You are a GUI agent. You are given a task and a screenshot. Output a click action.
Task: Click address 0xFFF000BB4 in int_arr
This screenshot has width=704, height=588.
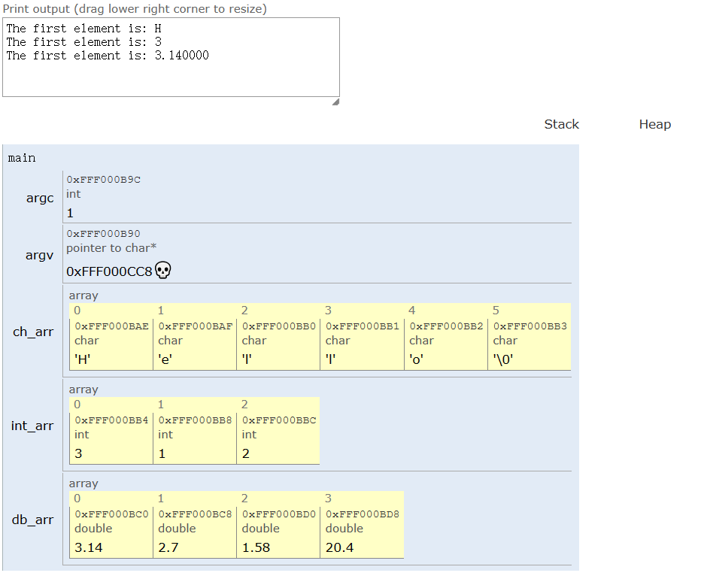pos(111,420)
